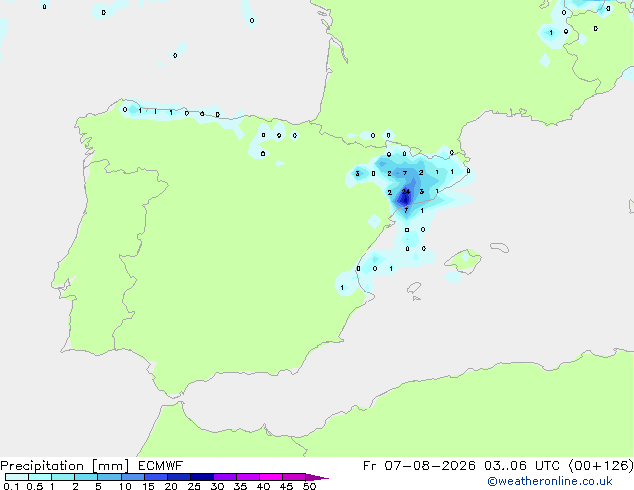Select the darkest blue 25–30 legend swatch
Viewport: 634px width, 490px height.
pyautogui.click(x=202, y=477)
